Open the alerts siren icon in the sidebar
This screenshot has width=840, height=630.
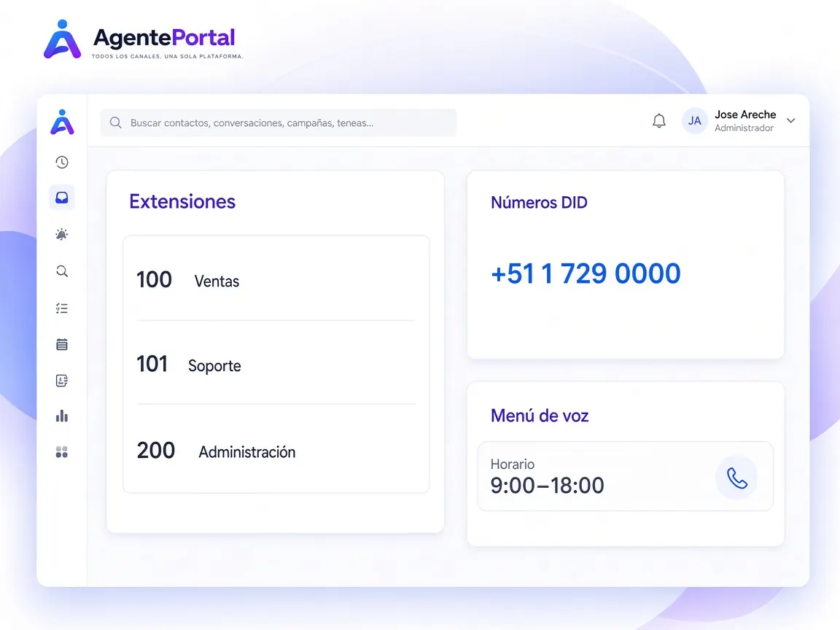62,234
